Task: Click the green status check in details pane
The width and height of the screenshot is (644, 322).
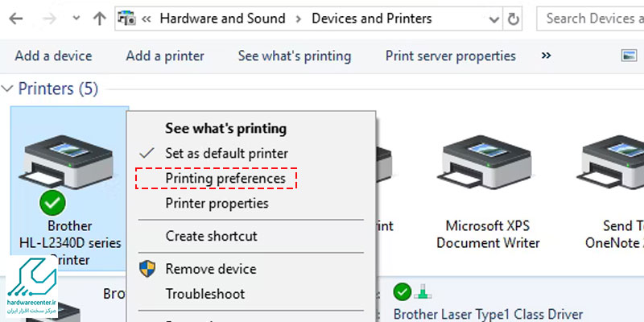Action: (x=402, y=292)
